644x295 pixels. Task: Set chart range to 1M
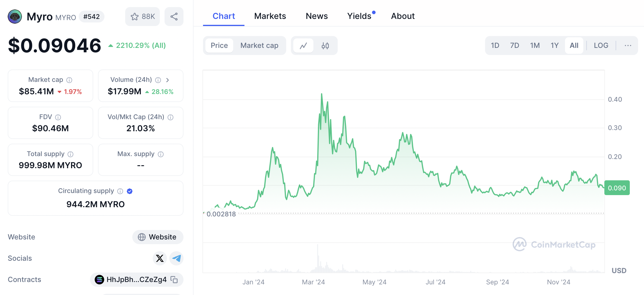point(535,46)
